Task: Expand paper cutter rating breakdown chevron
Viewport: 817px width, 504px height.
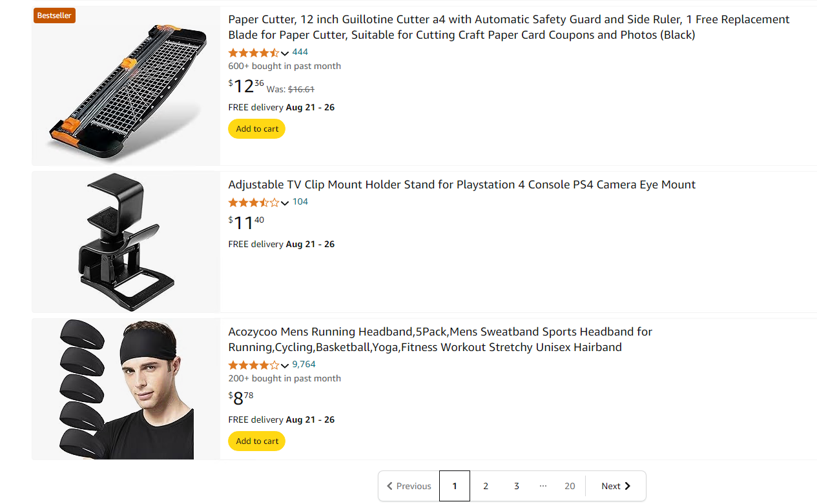Action: (285, 53)
